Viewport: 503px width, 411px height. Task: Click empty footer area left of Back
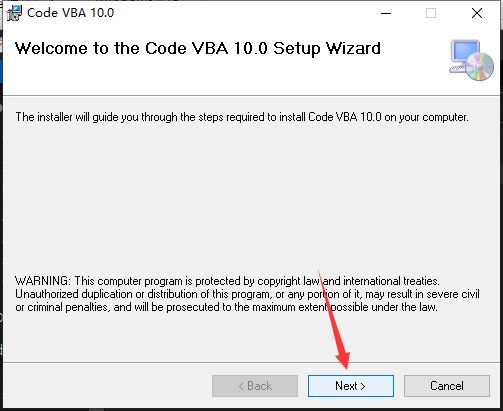point(107,386)
